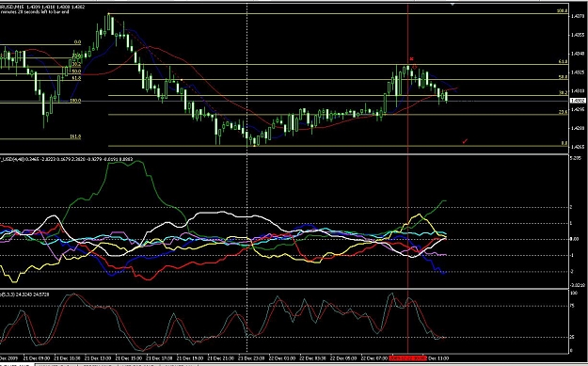The width and height of the screenshot is (588, 366).
Task: Click the red highlighted date label on the time axis
Action: [x=407, y=358]
